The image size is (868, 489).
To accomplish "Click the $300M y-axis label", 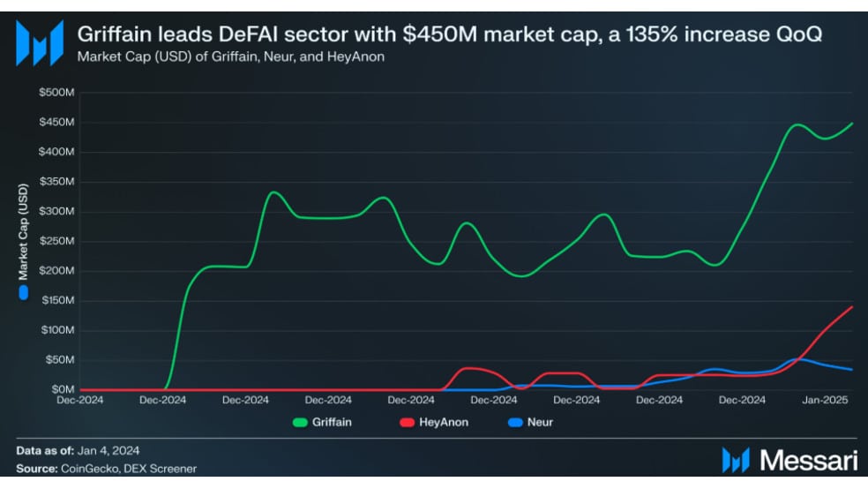I will point(56,212).
